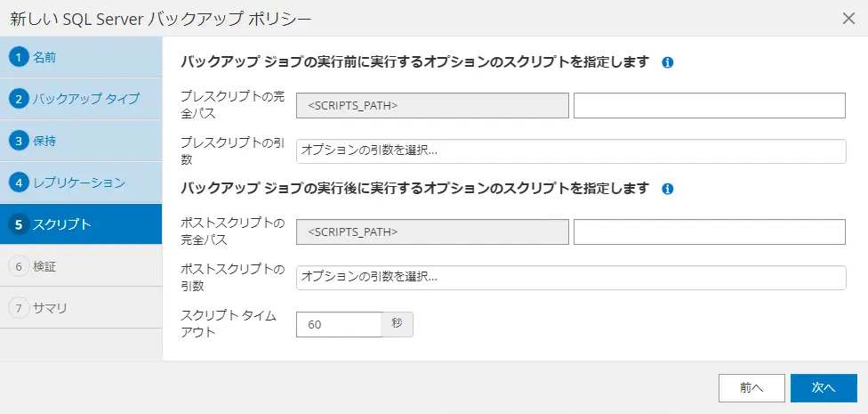Click the 前へ button
This screenshot has width=868, height=414.
[x=751, y=388]
